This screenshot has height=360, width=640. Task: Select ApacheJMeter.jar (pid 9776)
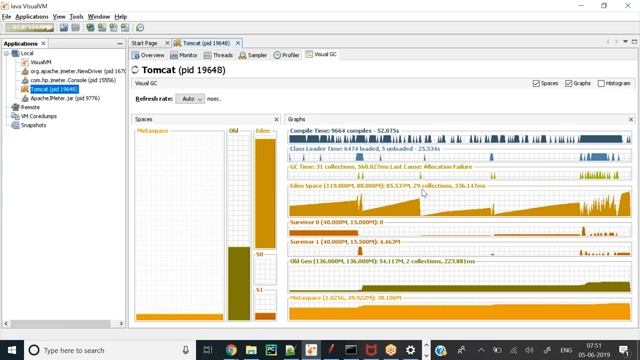[x=65, y=98]
